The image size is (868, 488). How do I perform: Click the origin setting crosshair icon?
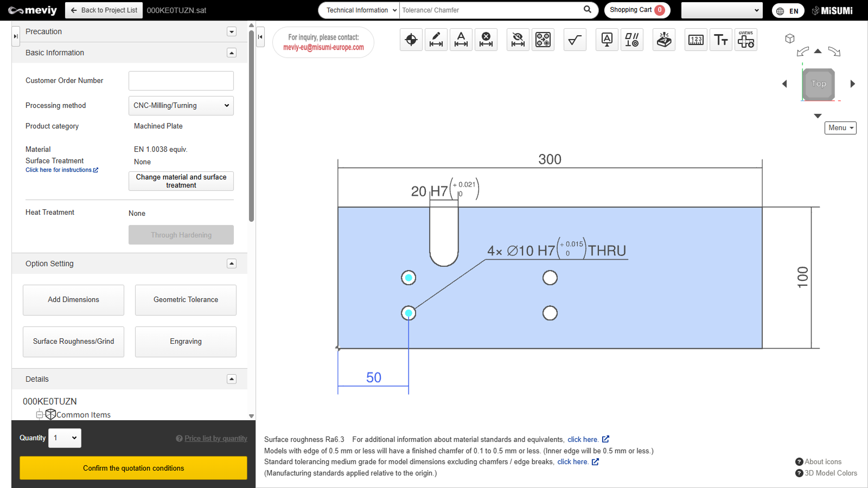click(x=411, y=40)
